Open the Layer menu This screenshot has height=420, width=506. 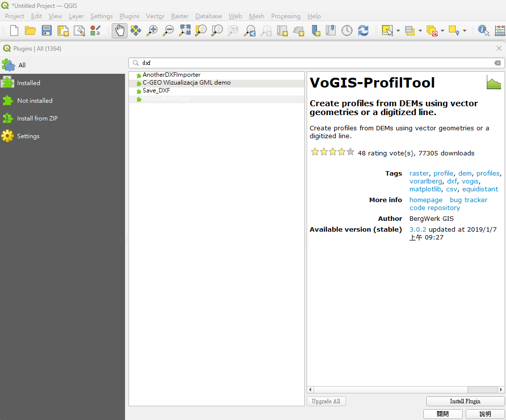(x=76, y=16)
